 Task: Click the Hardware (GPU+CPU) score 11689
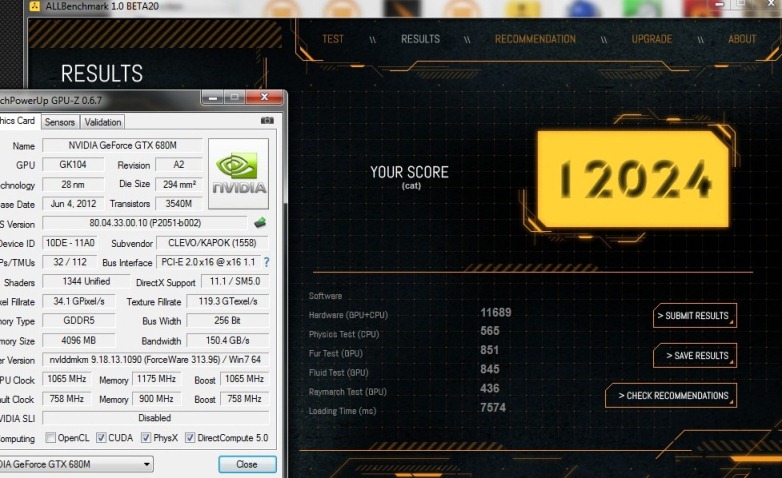pos(496,312)
